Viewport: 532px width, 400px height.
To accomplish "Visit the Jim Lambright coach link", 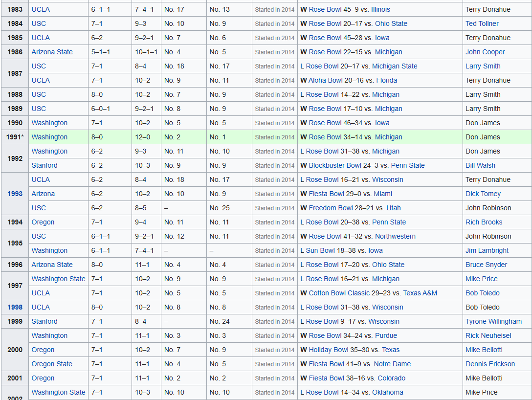I will [487, 251].
